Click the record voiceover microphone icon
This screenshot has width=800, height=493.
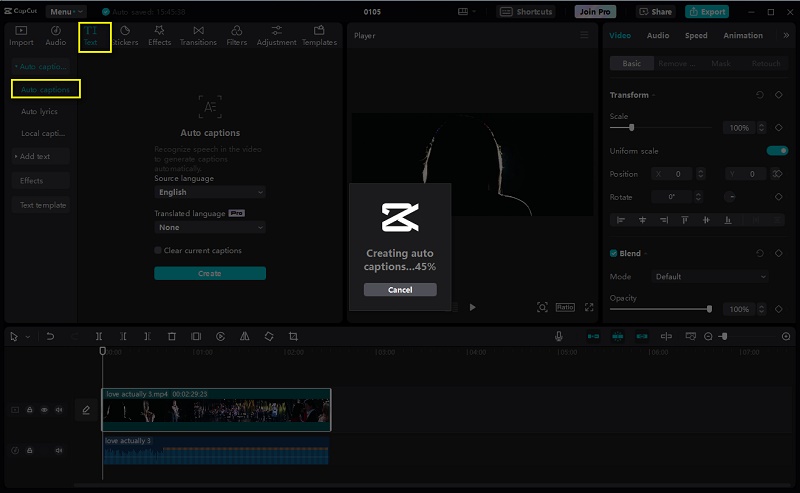[559, 336]
